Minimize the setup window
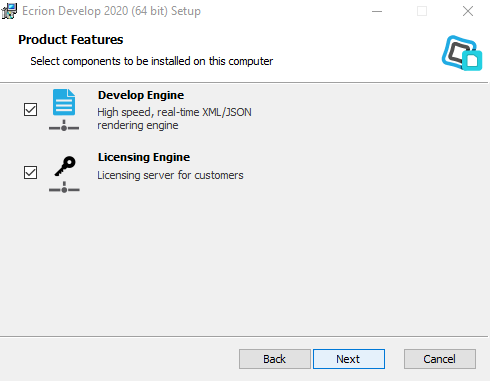Viewport: 490px width, 381px height. point(377,11)
